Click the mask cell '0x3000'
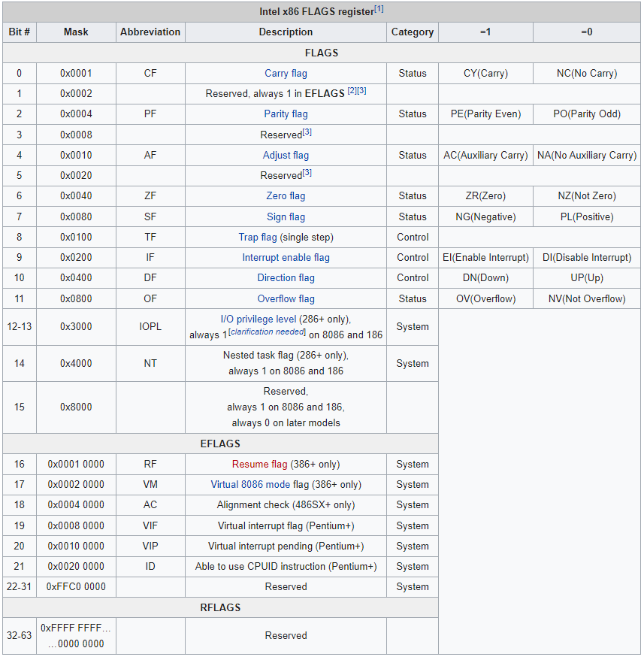Image resolution: width=644 pixels, height=657 pixels. (76, 327)
